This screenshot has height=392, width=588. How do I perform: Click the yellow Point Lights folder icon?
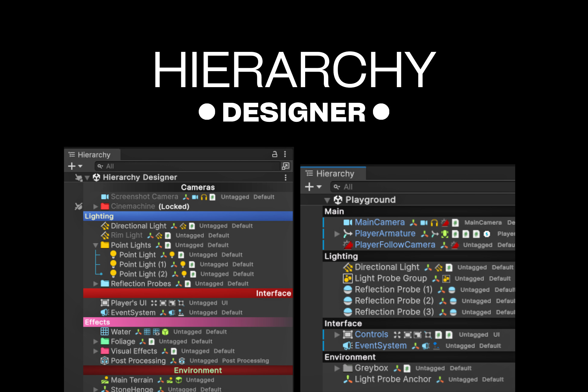105,245
